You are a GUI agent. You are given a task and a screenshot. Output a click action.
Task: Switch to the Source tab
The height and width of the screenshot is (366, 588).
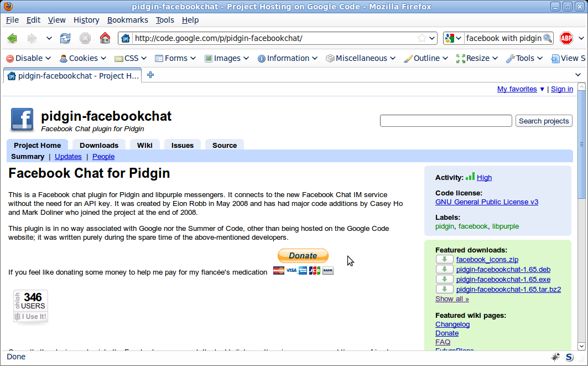pos(225,145)
